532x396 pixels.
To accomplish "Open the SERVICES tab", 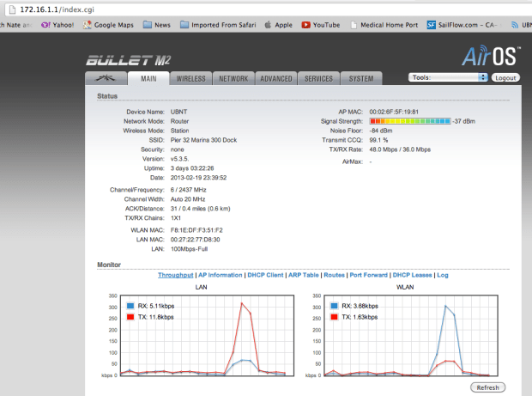I will (x=318, y=78).
